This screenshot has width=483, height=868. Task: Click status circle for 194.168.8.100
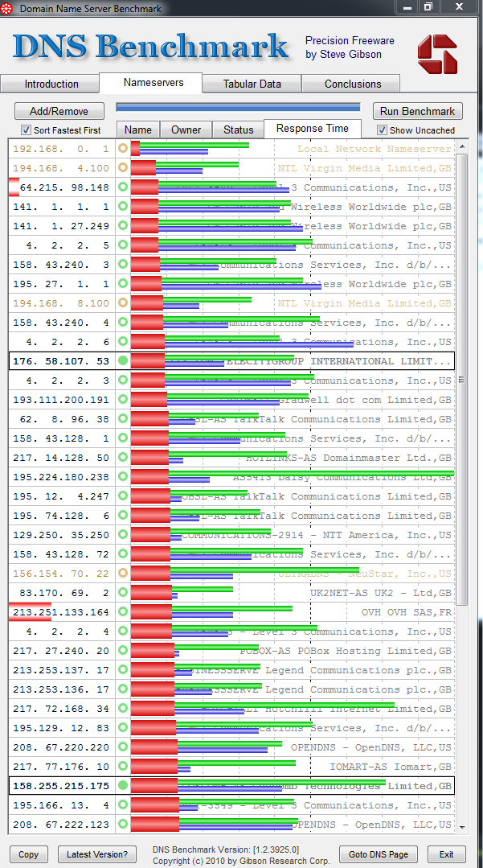pyautogui.click(x=123, y=302)
